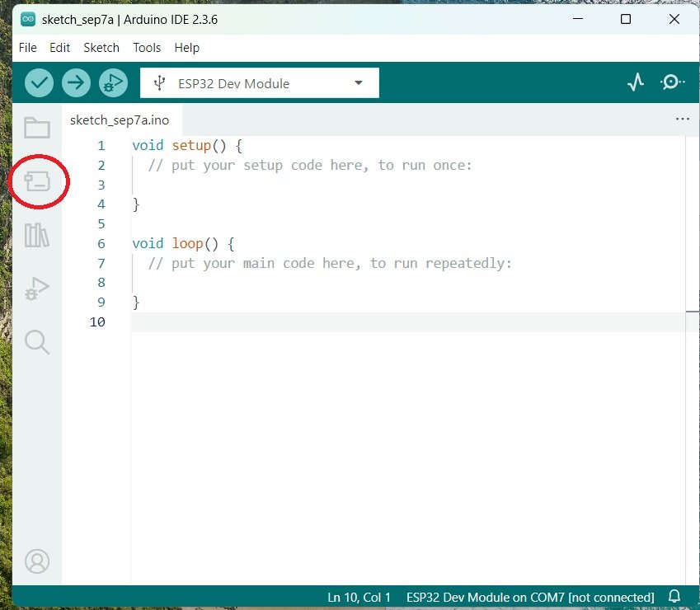The image size is (700, 610).
Task: Open the Tools menu
Action: pos(147,48)
